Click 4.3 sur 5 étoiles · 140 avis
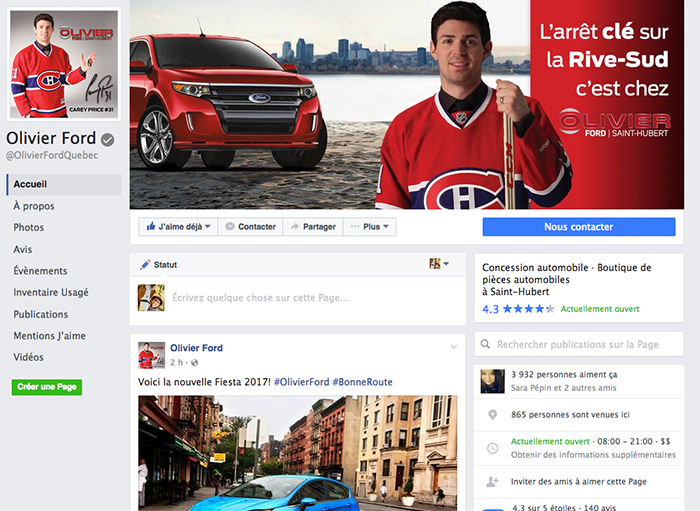700x511 pixels. [x=564, y=507]
